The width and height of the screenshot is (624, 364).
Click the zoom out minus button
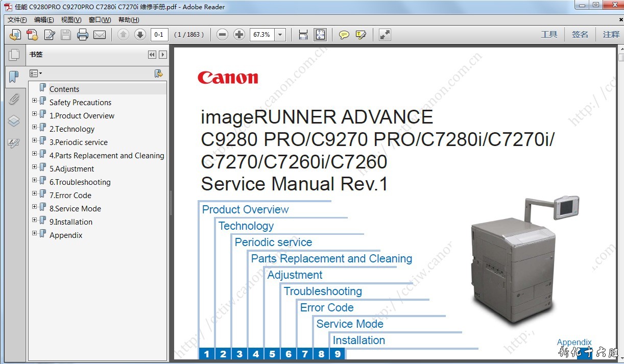click(x=222, y=35)
